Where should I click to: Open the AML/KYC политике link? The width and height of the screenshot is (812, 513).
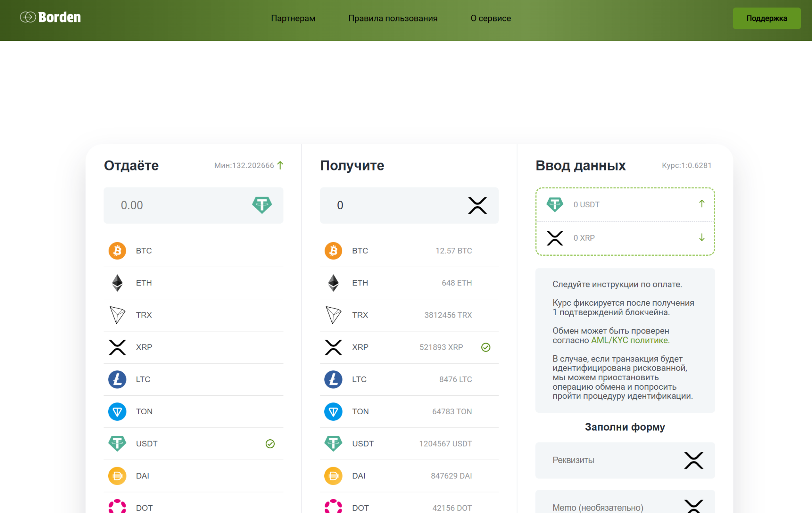[630, 340]
